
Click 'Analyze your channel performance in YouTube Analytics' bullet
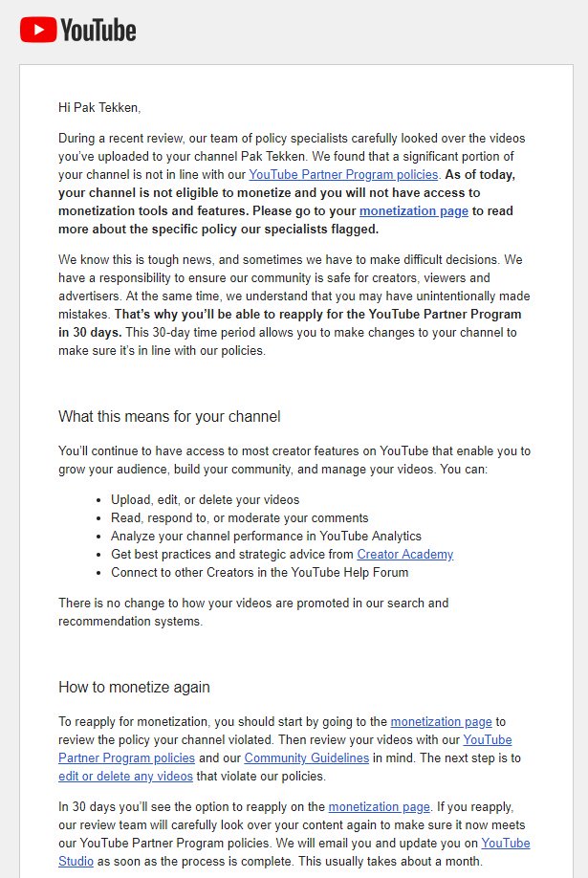(x=266, y=537)
